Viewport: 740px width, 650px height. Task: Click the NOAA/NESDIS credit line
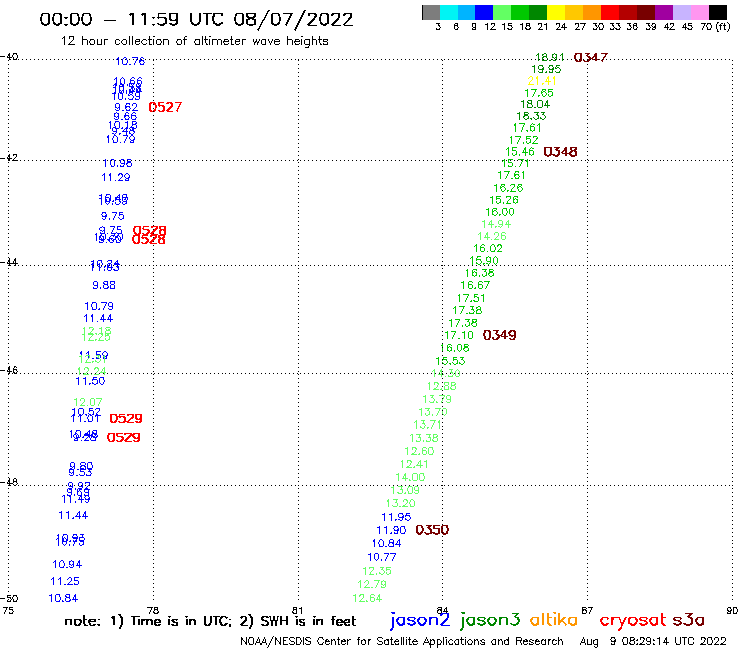402,642
